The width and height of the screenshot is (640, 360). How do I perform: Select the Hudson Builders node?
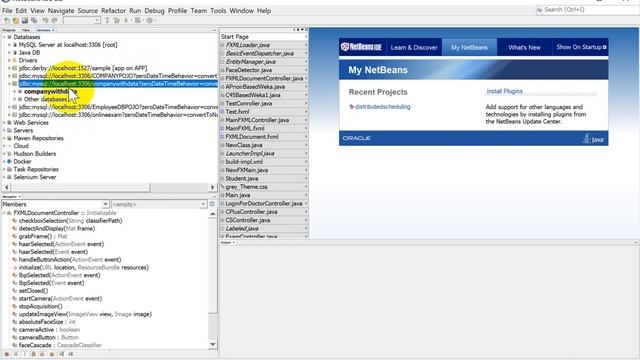[x=35, y=153]
